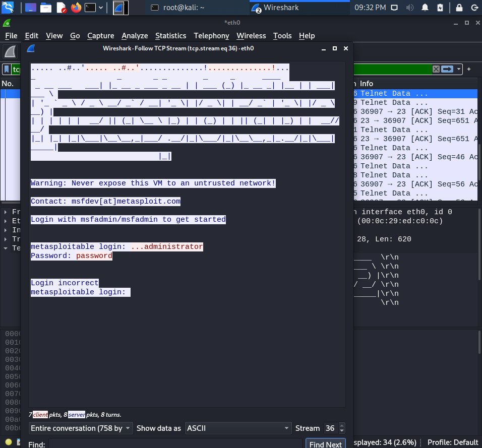Select packet 36907 → 23 [ACK] Seq=56
This screenshot has height=448, width=482.
pyautogui.click(x=415, y=184)
